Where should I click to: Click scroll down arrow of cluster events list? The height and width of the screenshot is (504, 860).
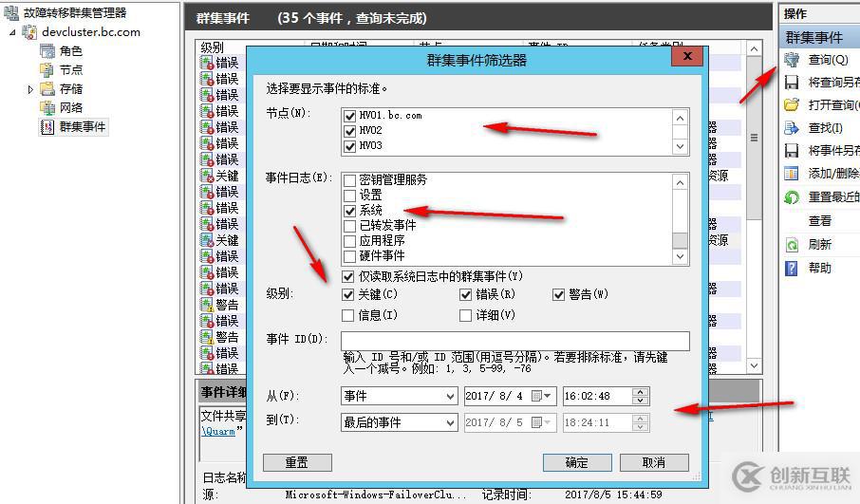click(754, 365)
